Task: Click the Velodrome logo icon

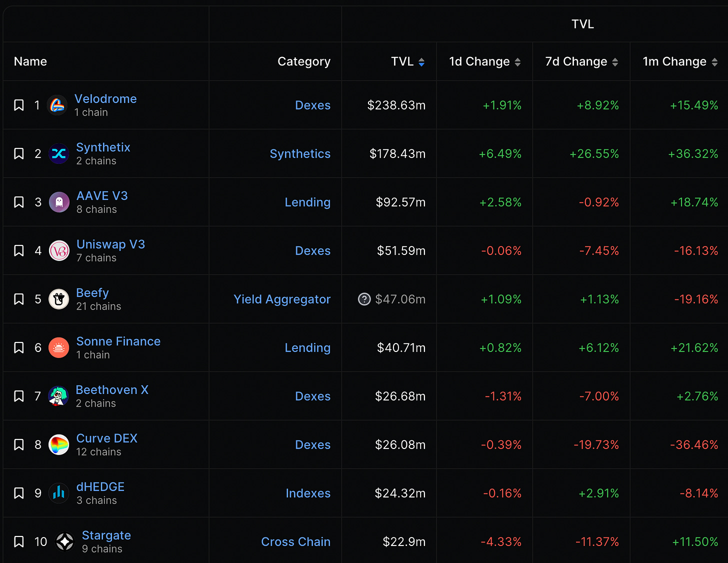Action: coord(57,105)
